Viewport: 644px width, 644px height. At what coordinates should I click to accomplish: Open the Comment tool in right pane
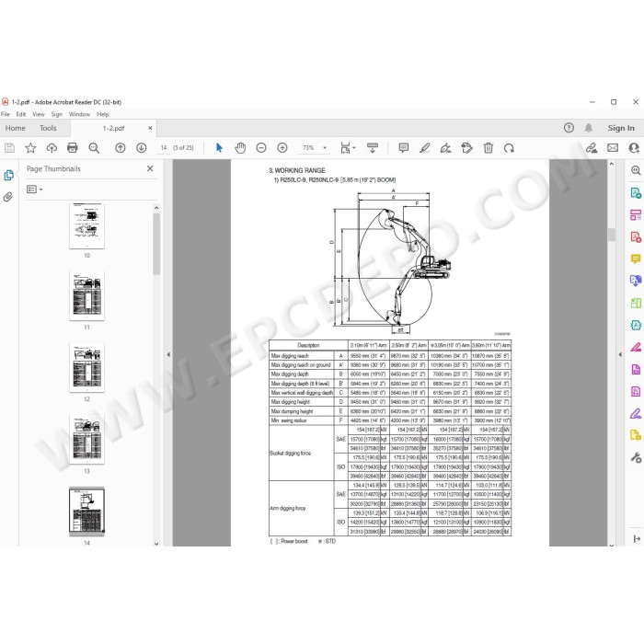[x=636, y=259]
